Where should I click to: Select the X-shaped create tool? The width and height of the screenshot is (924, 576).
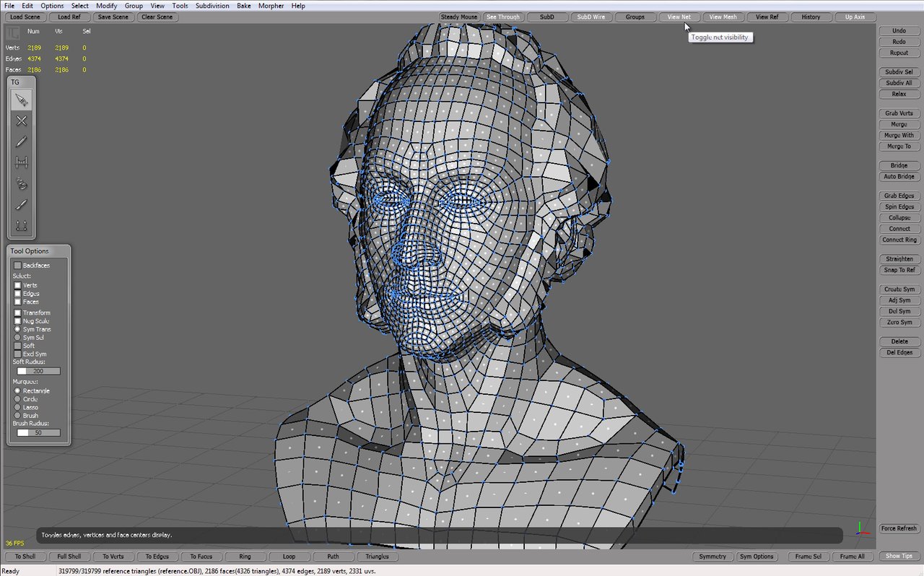point(22,121)
